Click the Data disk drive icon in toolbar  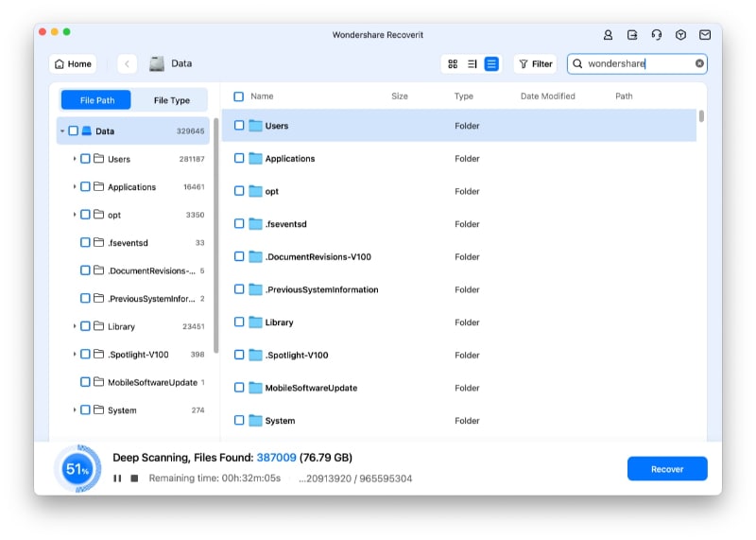tap(157, 63)
